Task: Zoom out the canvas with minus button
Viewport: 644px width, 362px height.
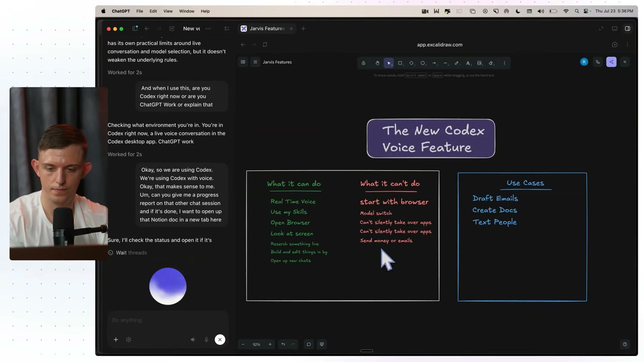Action: coord(243,344)
